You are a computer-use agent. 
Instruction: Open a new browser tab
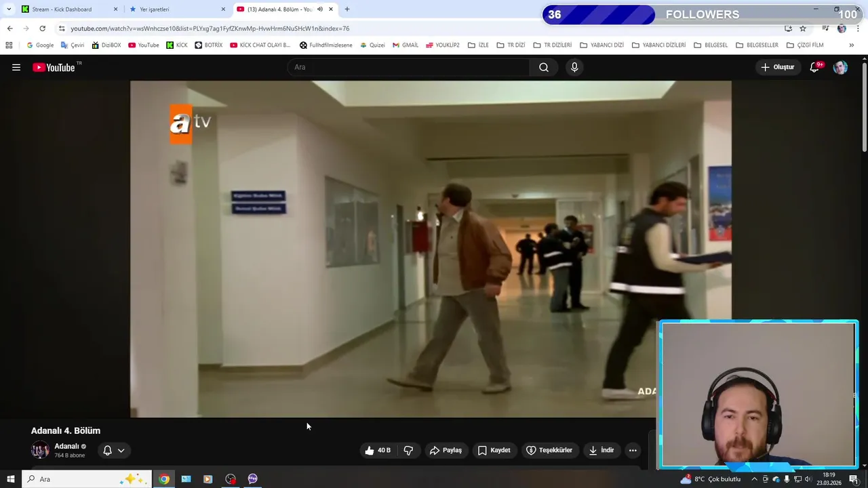click(347, 9)
